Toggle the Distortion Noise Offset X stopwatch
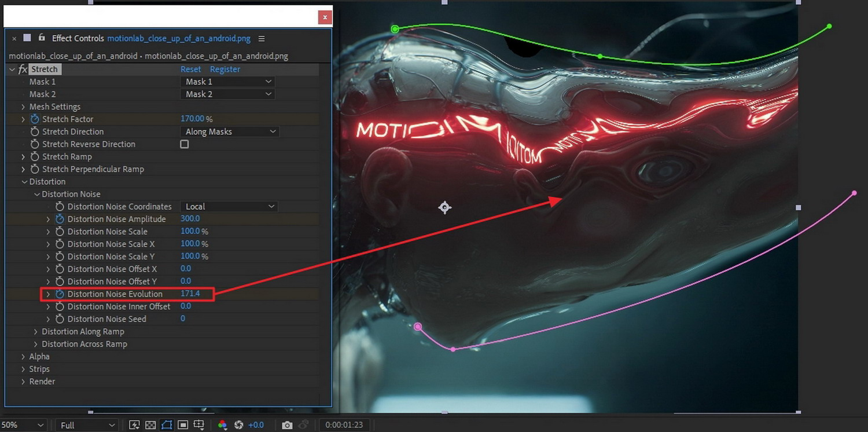868x432 pixels. (x=60, y=269)
